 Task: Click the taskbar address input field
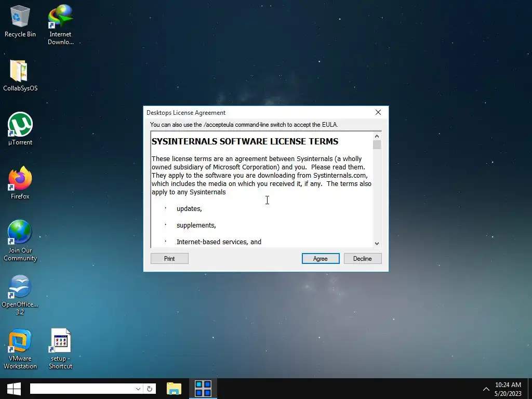(x=82, y=389)
